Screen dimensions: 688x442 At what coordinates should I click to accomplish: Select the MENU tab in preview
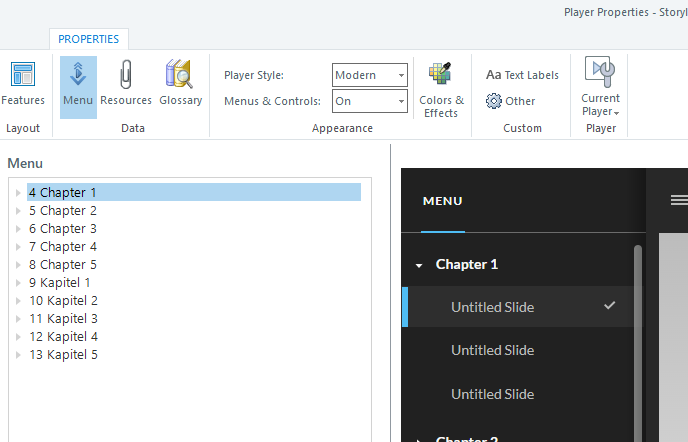pos(442,201)
